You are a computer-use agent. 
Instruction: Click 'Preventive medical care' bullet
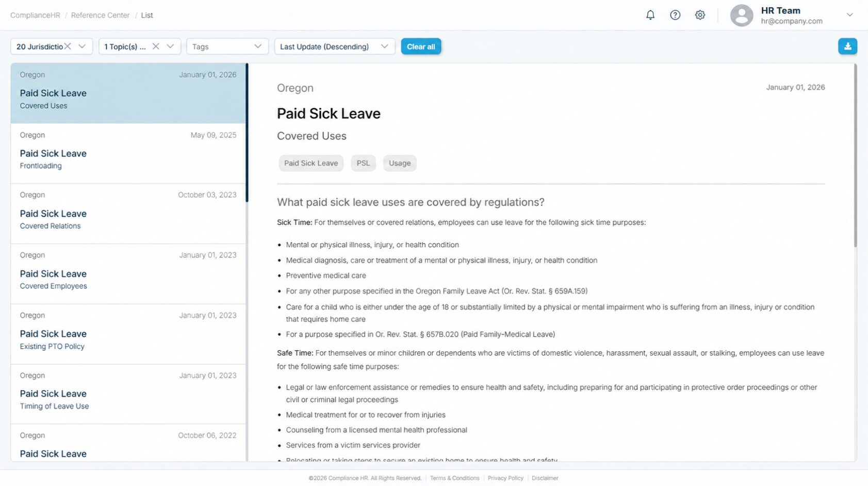326,276
